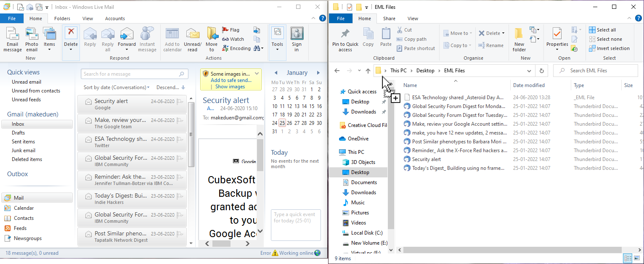
Task: Refresh the EML Files folder view
Action: (x=542, y=71)
